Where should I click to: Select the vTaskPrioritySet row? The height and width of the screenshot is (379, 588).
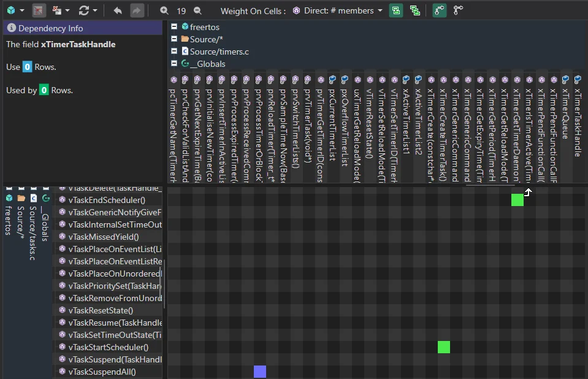[x=109, y=286]
